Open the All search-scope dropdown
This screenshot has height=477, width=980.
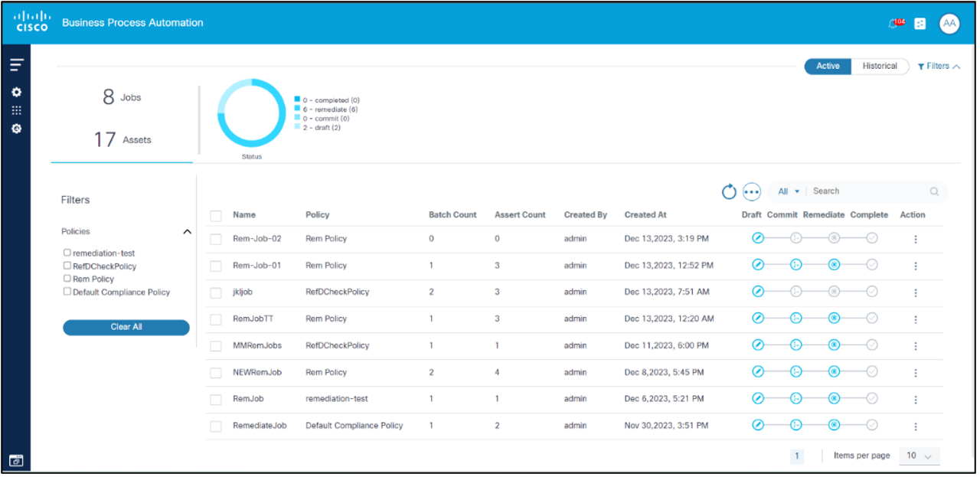(x=789, y=191)
